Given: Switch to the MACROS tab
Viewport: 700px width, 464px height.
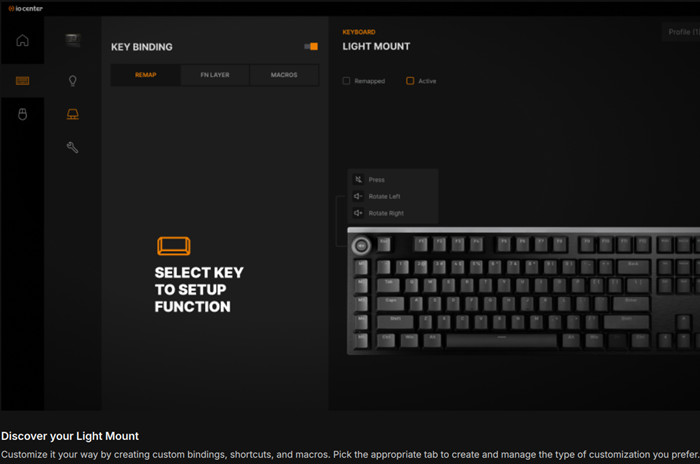Looking at the screenshot, I should point(284,75).
